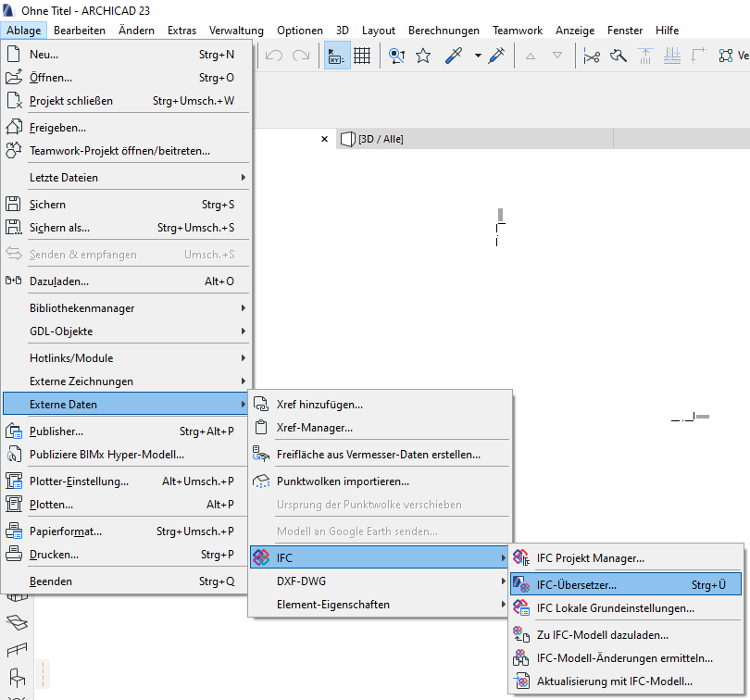Click Teamwork-Projekt öffnen/beitreten...

pos(126,151)
